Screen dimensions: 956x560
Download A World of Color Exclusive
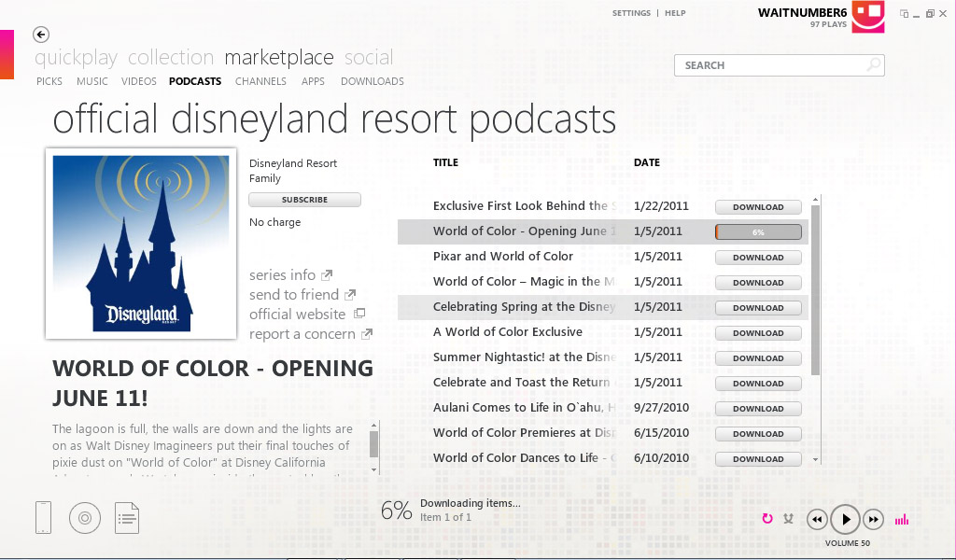758,332
